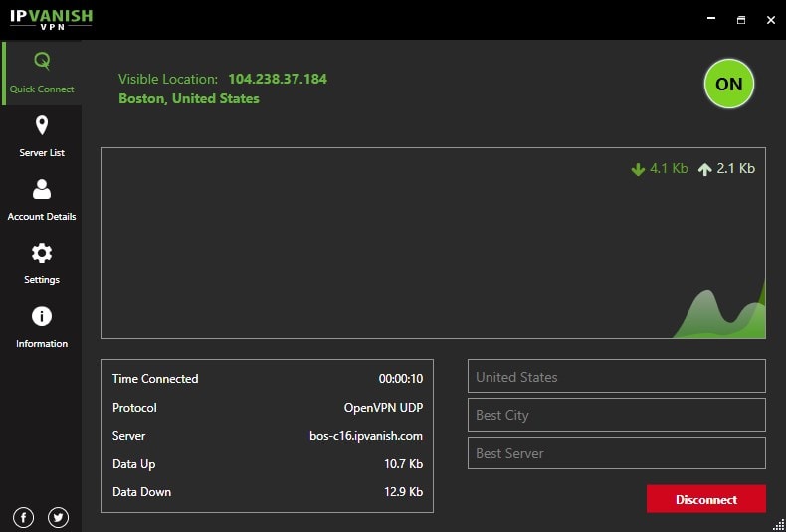This screenshot has width=786, height=532.
Task: Click the Protocol label
Action: (135, 408)
